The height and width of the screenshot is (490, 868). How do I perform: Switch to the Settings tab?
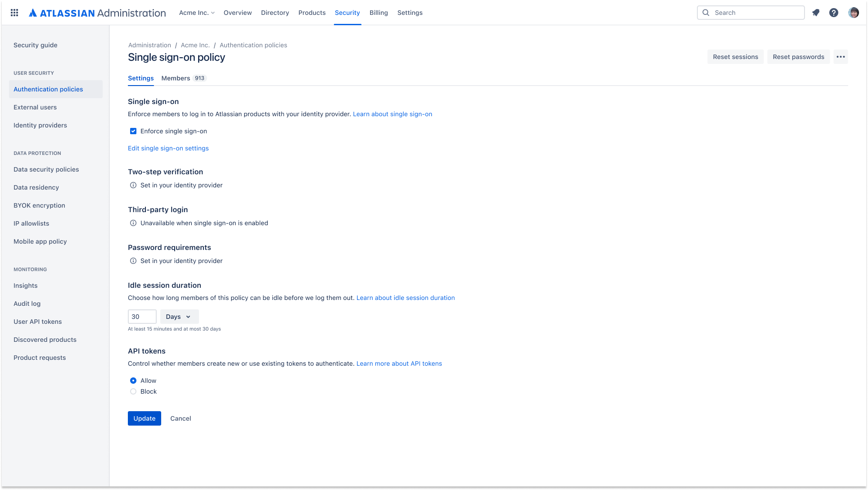[141, 78]
